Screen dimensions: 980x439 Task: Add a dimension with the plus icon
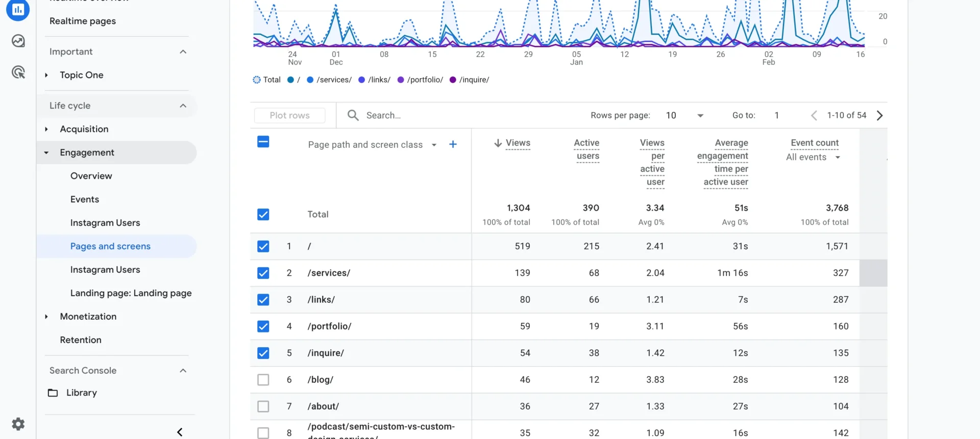point(453,144)
